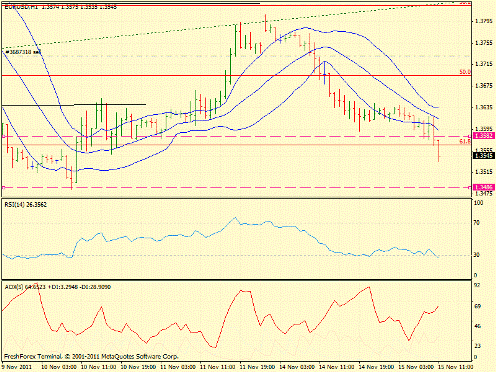Viewport: 496px width, 372px height.
Task: Click the RSI scale 70 level label
Action: [x=477, y=223]
